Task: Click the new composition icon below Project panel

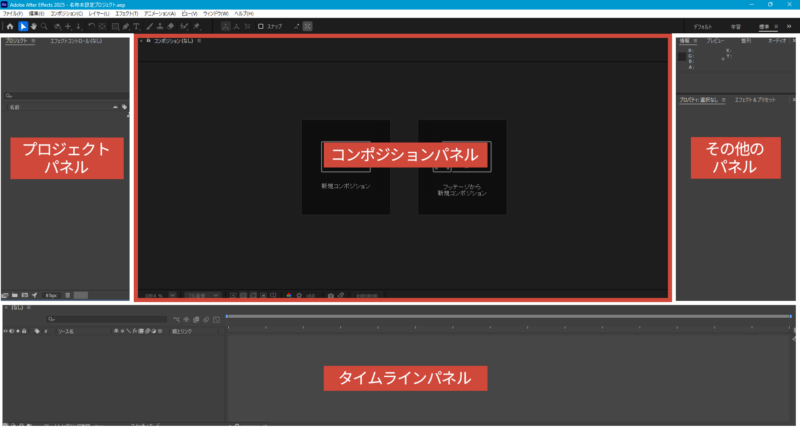Action: (24, 295)
